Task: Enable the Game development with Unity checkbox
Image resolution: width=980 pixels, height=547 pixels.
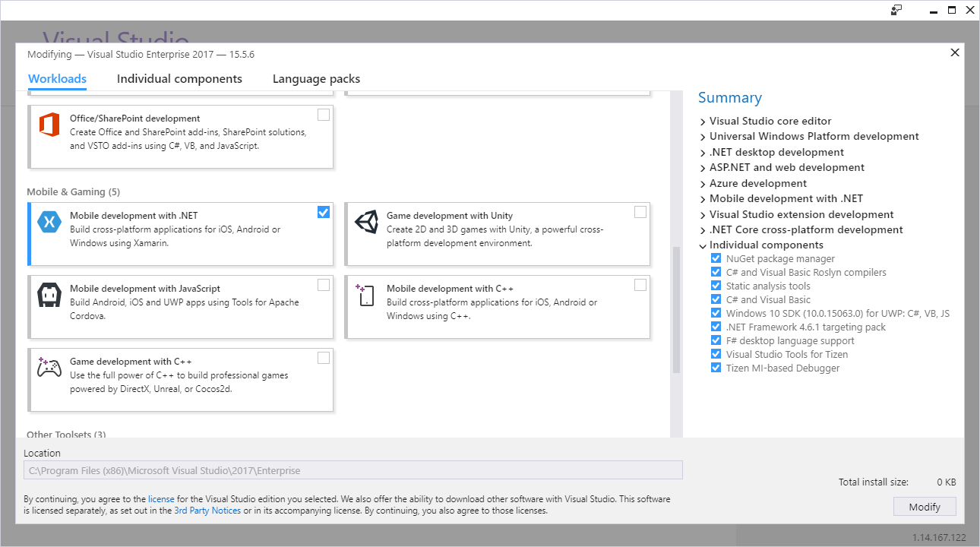Action: tap(640, 212)
